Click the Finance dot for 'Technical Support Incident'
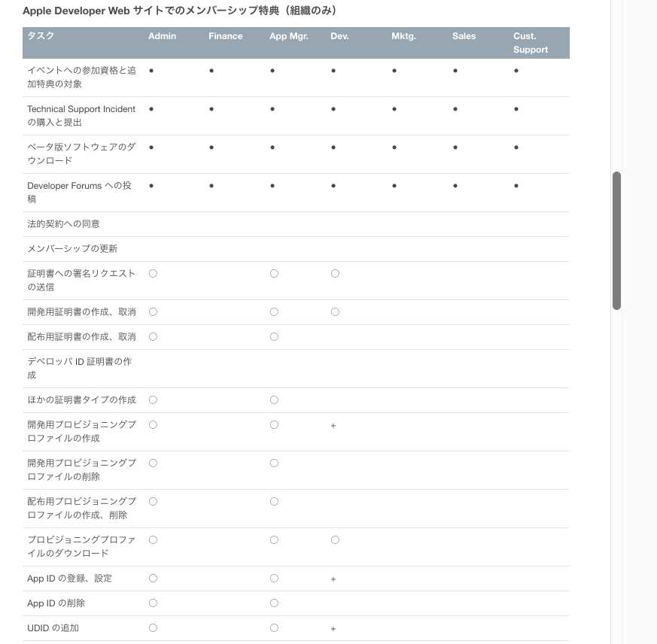This screenshot has width=657, height=644. [x=211, y=109]
